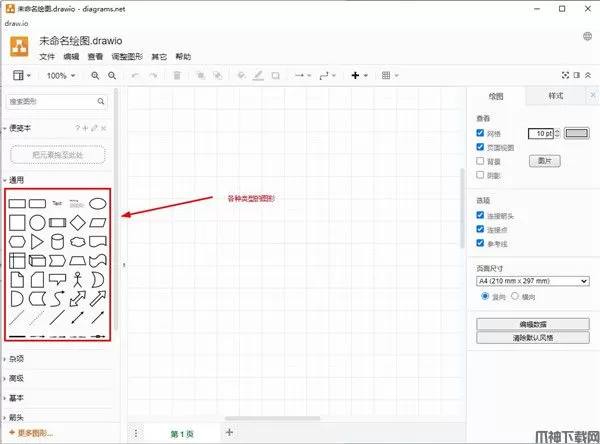Expand the 杂项 shape category

[16, 358]
